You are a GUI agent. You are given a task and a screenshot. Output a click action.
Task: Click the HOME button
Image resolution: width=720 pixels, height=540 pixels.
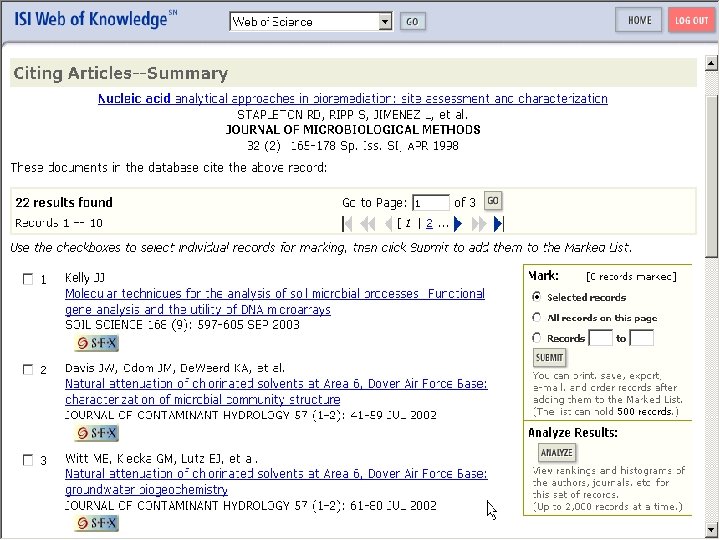pyautogui.click(x=639, y=20)
